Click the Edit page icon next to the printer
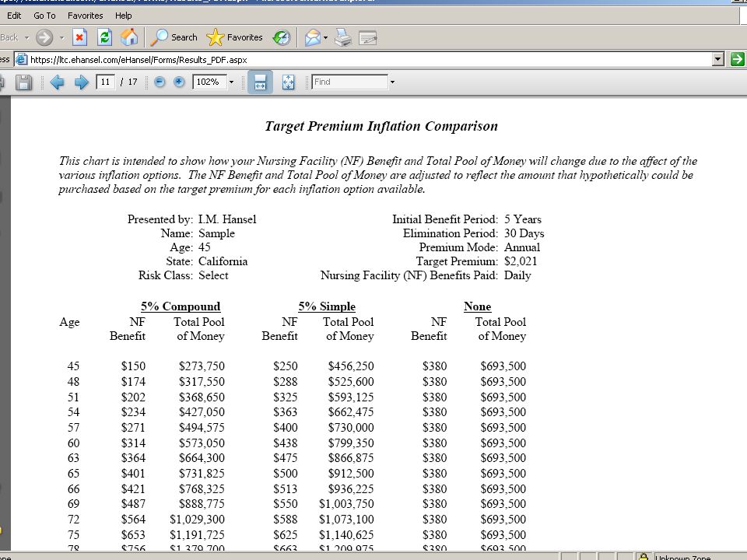The width and height of the screenshot is (747, 560). (368, 37)
